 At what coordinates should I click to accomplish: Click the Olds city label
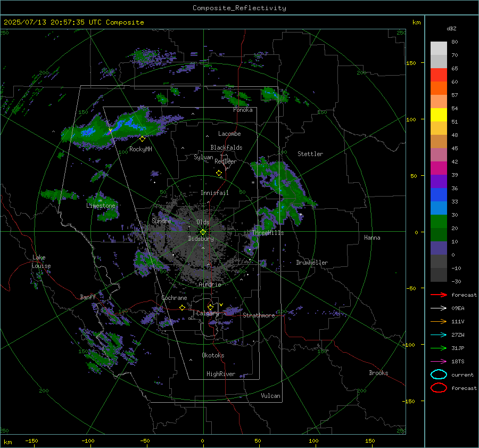pos(203,222)
